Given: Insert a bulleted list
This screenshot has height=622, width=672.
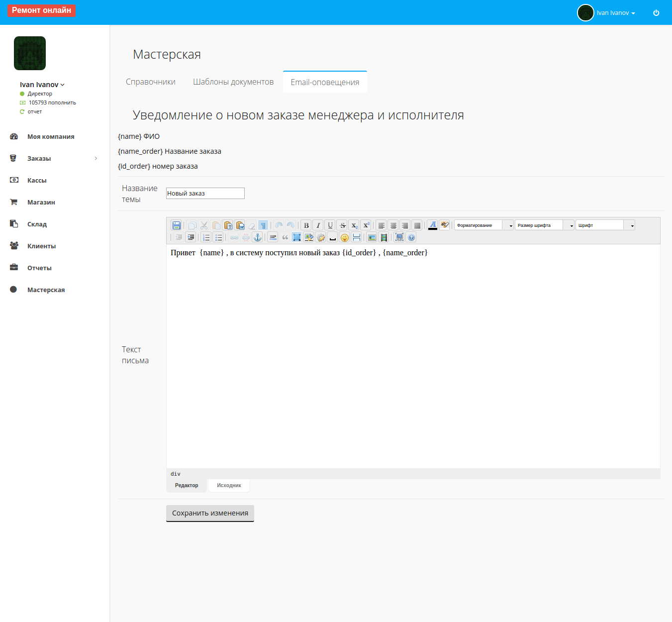Looking at the screenshot, I should click(218, 237).
